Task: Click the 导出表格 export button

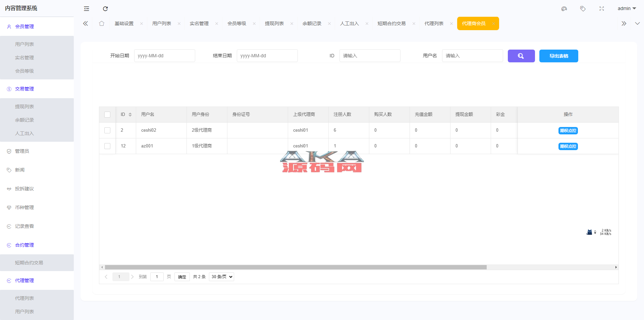Action: (558, 56)
